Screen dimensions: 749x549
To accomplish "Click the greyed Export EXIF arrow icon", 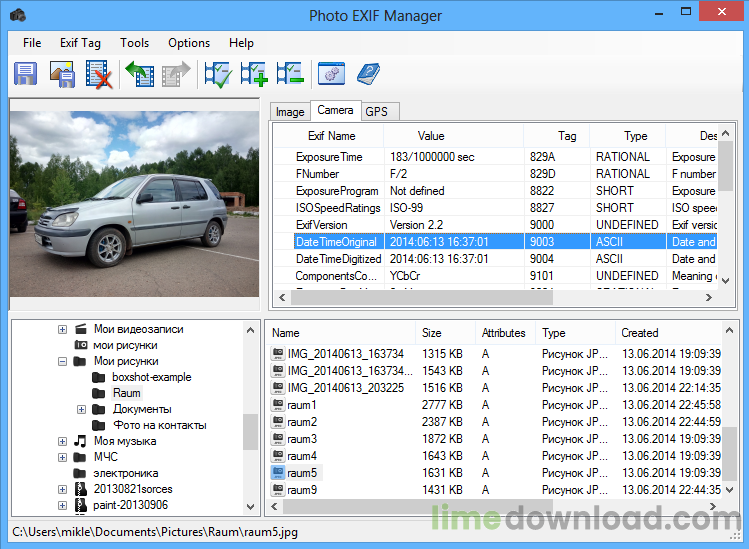I will pos(175,74).
